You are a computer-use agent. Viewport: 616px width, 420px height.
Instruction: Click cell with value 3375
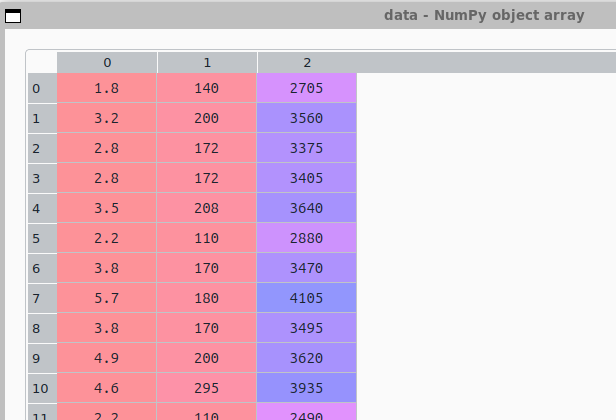(307, 149)
